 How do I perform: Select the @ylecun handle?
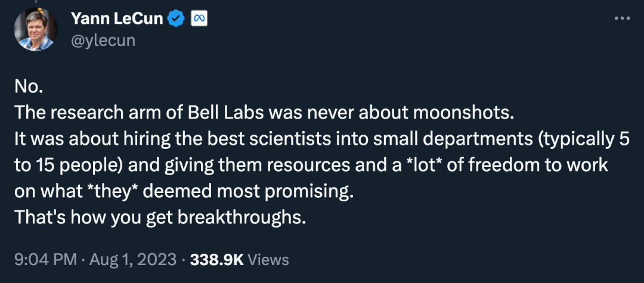coord(103,41)
